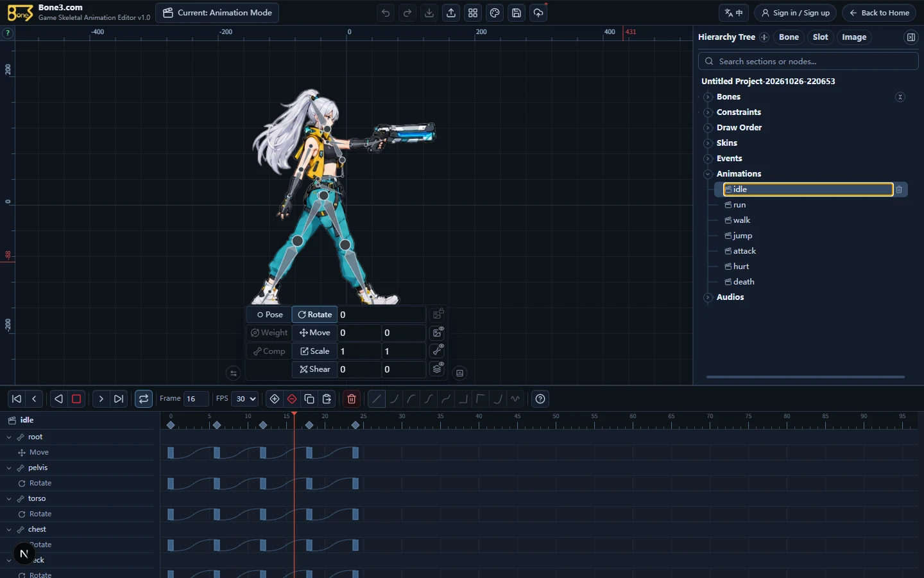
Task: Click the save floppy disk icon
Action: (517, 13)
